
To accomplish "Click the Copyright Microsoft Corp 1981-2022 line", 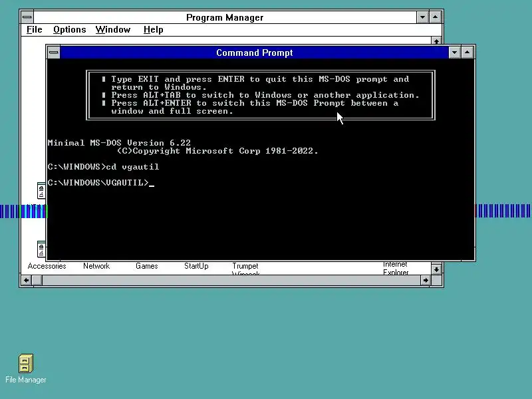I will pos(217,151).
